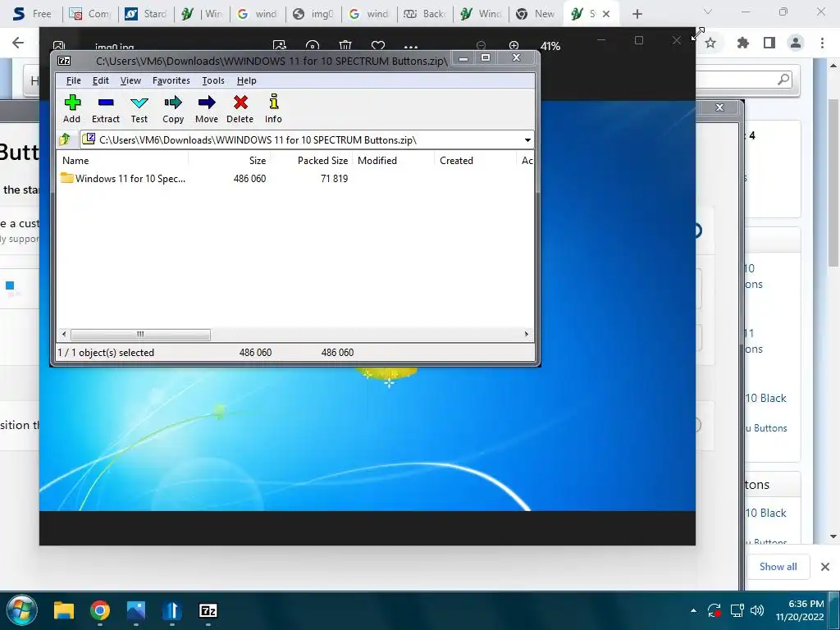Open the Photos app from the taskbar
Viewport: 840px width, 630px height.
coord(136,610)
